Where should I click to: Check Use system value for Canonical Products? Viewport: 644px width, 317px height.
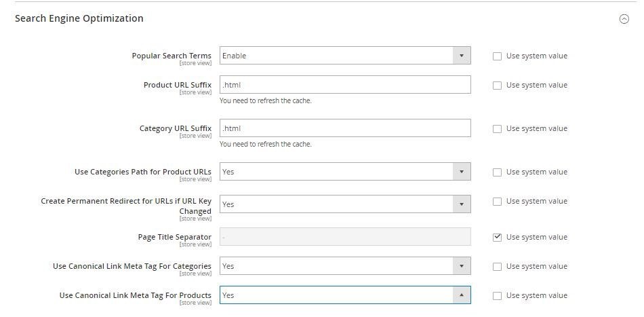pyautogui.click(x=497, y=296)
